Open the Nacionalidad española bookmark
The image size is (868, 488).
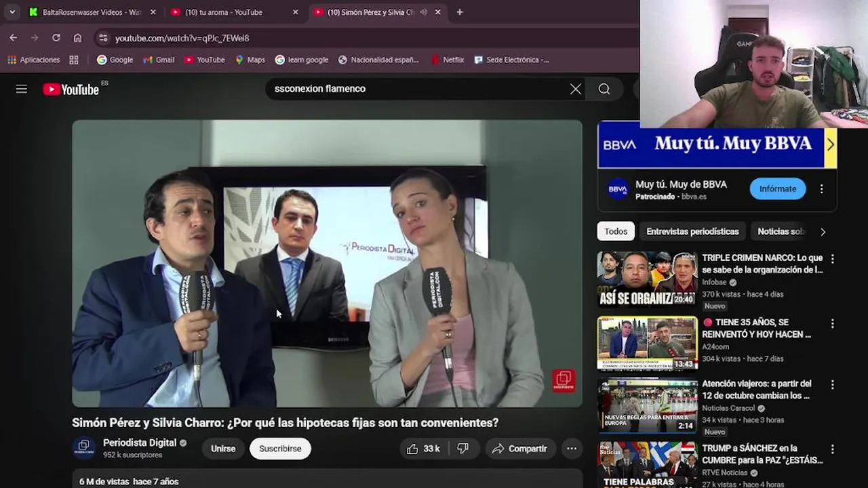click(378, 60)
